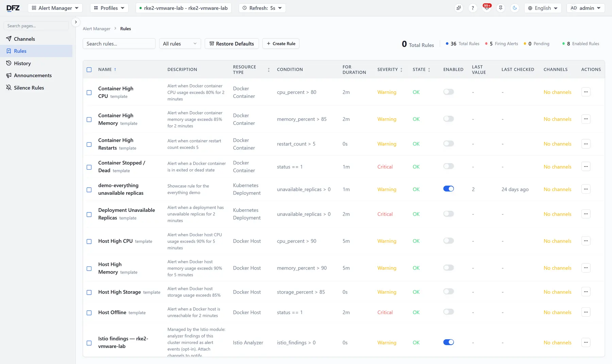Select the rke2-vmware-lab cluster selector
The image size is (612, 364).
pyautogui.click(x=184, y=8)
